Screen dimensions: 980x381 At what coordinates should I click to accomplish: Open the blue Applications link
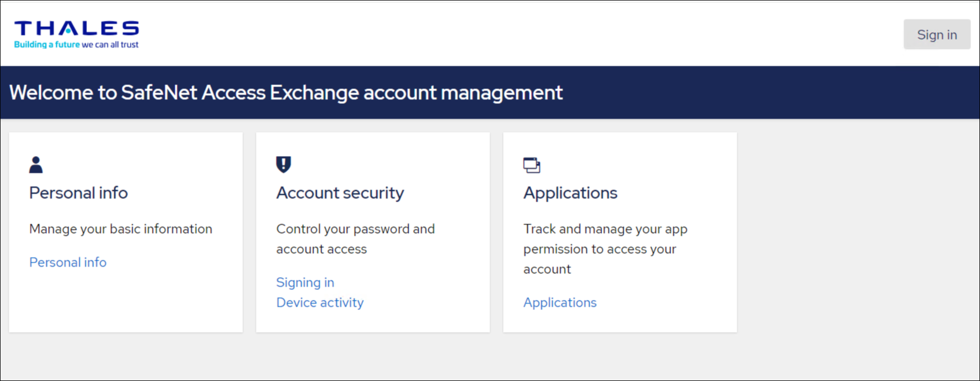click(560, 303)
